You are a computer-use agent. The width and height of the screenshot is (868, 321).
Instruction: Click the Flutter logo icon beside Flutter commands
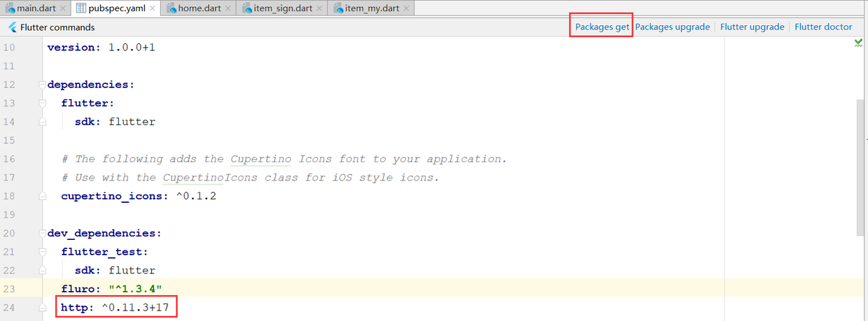[13, 27]
